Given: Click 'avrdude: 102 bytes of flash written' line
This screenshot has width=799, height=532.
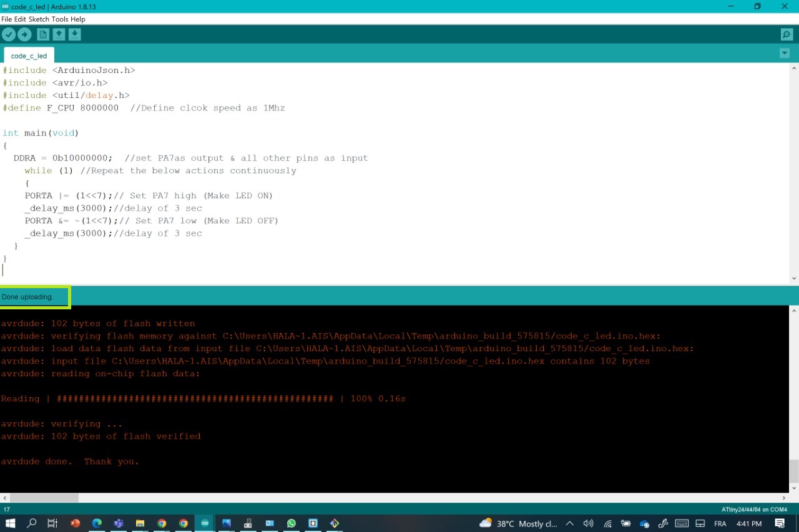Looking at the screenshot, I should [98, 324].
